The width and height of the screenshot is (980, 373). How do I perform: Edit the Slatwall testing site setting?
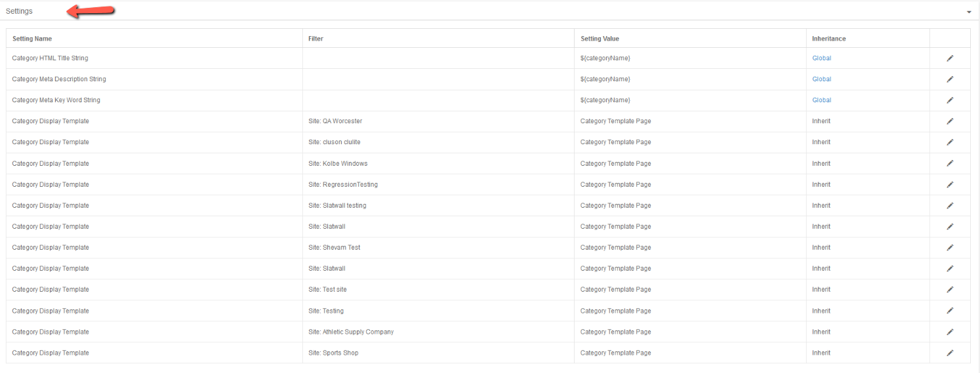950,205
